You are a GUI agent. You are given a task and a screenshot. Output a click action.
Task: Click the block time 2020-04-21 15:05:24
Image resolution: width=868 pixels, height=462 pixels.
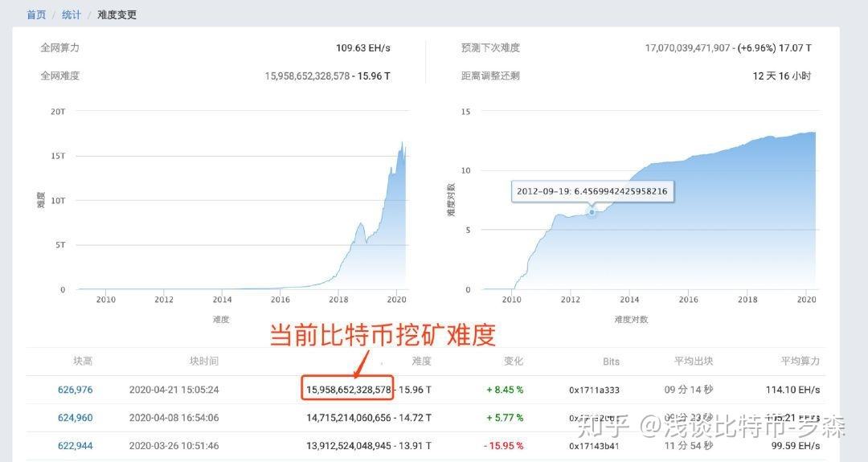[174, 390]
